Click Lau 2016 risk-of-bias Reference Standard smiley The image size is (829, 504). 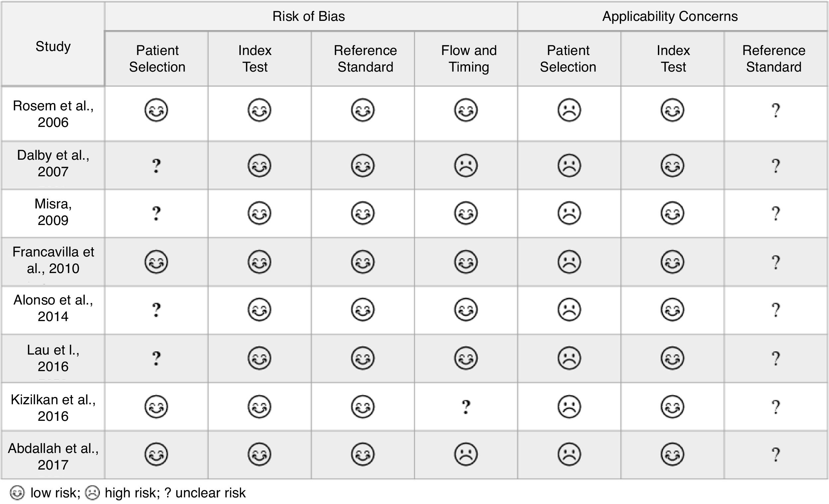(x=363, y=358)
